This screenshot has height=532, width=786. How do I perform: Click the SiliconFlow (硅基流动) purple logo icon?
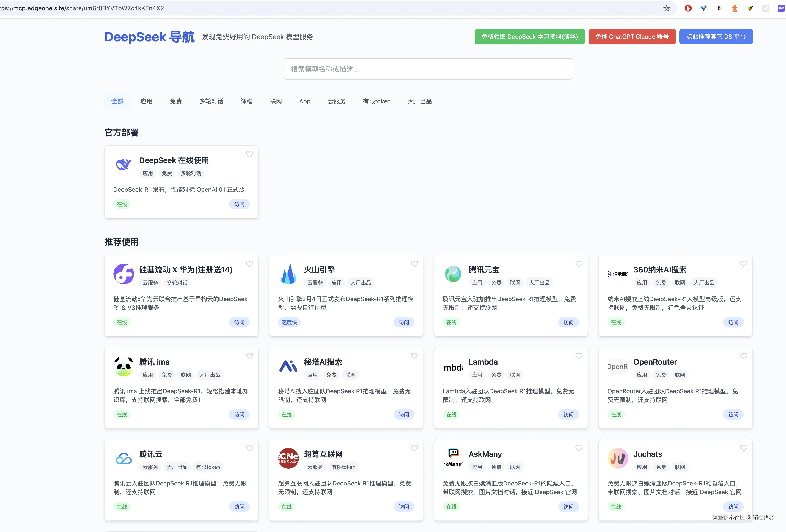(x=124, y=274)
